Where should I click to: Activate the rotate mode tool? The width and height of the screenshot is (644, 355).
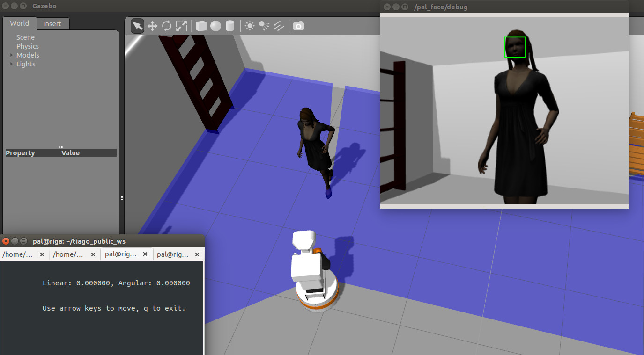[x=167, y=26]
